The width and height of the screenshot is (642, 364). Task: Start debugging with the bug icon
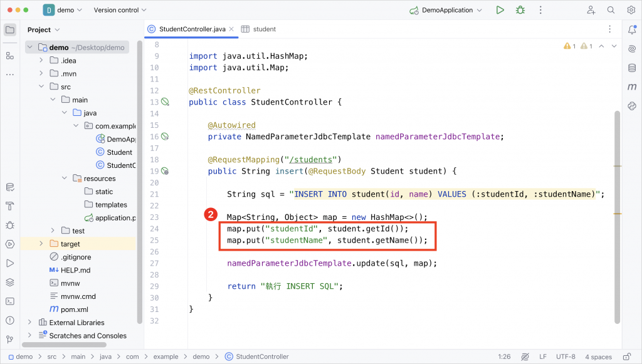click(x=520, y=10)
